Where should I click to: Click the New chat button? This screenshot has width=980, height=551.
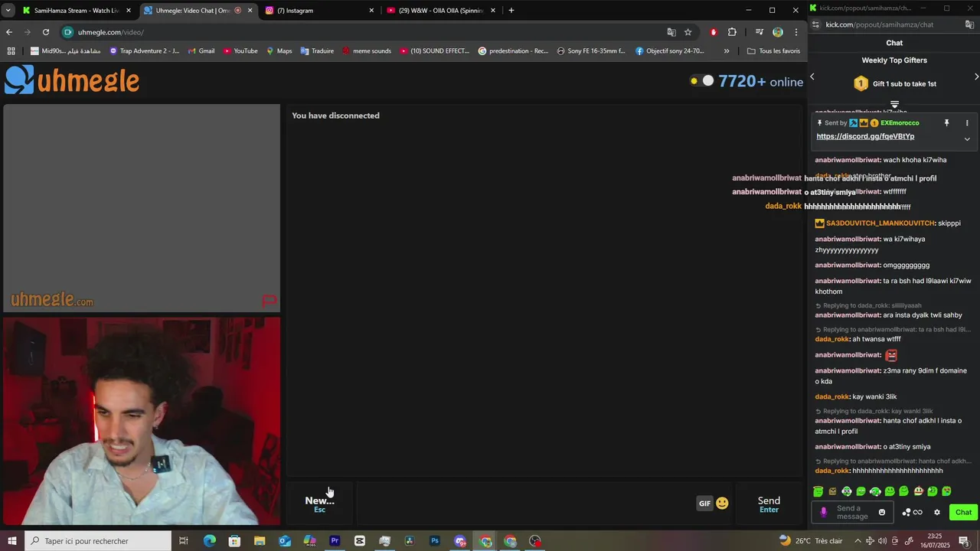pos(320,504)
